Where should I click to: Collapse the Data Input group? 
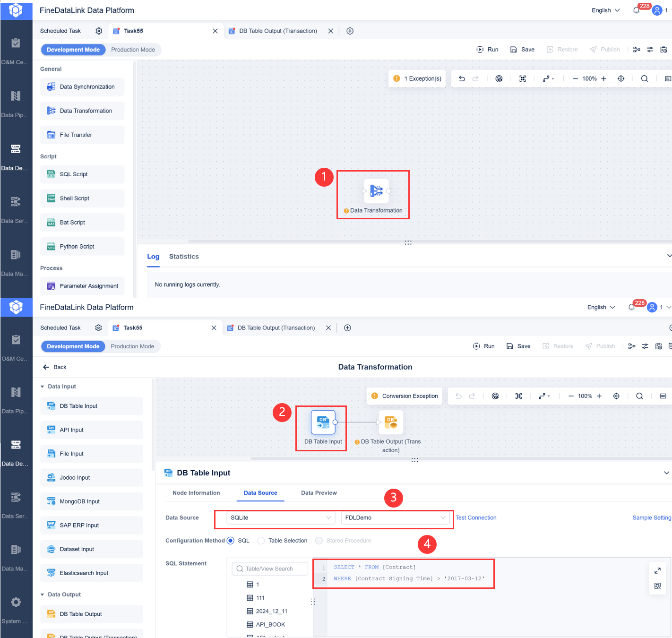click(42, 387)
